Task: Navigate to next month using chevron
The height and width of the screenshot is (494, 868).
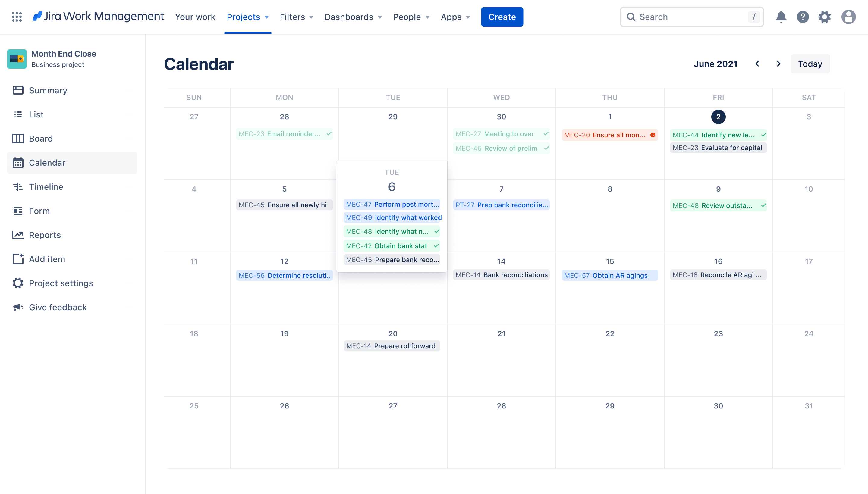Action: tap(778, 64)
